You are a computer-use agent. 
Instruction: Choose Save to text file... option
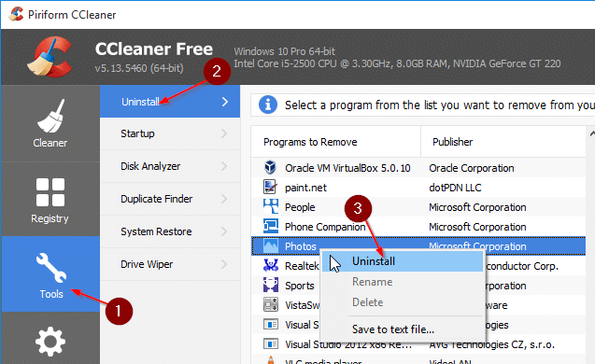tap(403, 329)
